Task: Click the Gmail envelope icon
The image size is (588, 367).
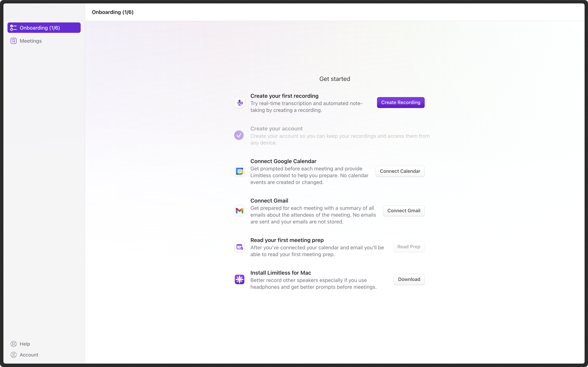Action: pyautogui.click(x=239, y=211)
